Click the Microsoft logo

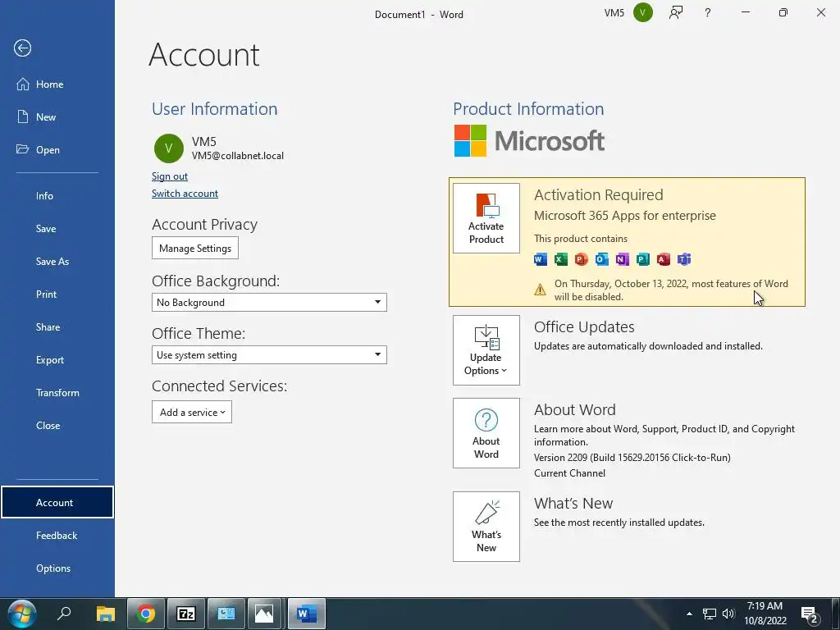[529, 141]
